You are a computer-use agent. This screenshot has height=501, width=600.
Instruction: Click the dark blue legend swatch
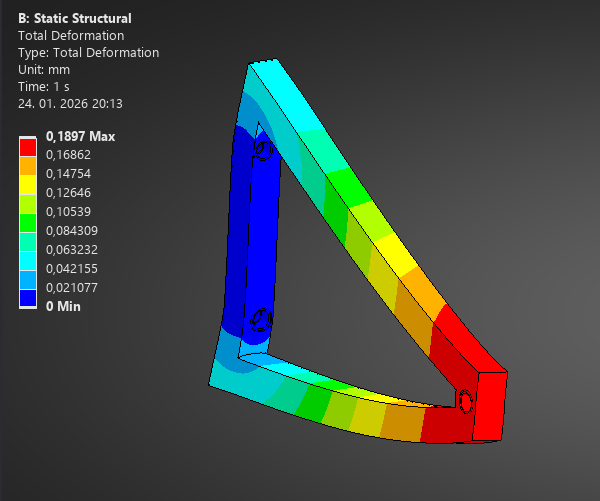click(x=28, y=297)
